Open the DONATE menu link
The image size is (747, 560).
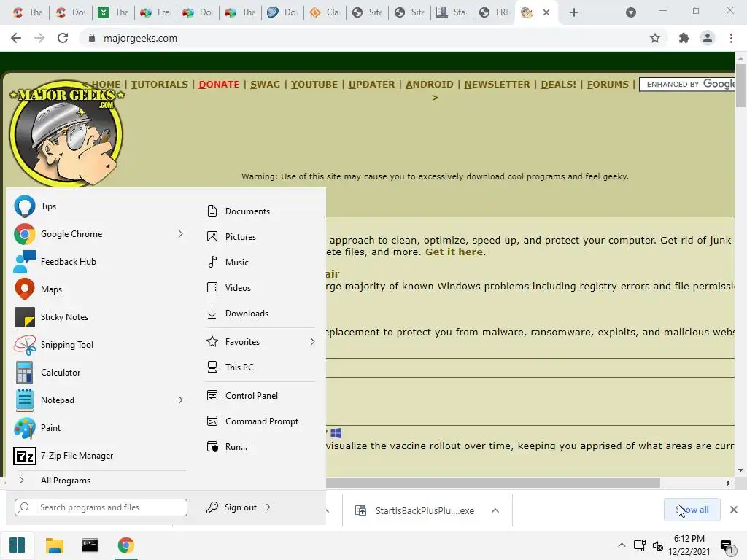pos(219,85)
